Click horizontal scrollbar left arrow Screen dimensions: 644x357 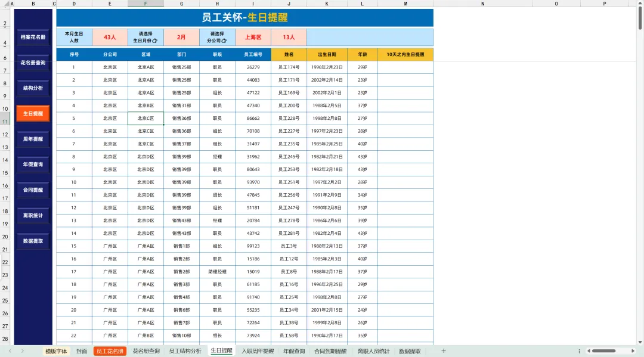pyautogui.click(x=589, y=351)
